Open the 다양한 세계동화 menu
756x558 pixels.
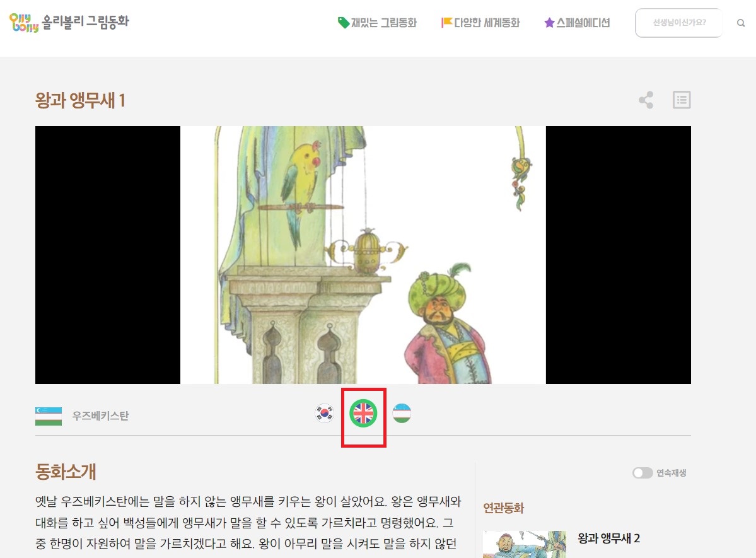[482, 21]
